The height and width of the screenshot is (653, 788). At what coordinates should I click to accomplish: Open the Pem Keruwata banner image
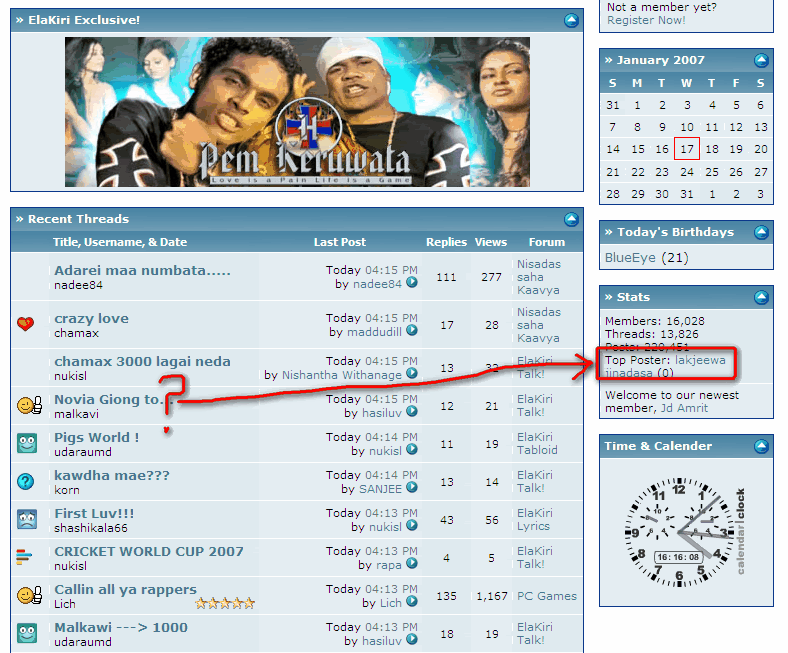(297, 112)
